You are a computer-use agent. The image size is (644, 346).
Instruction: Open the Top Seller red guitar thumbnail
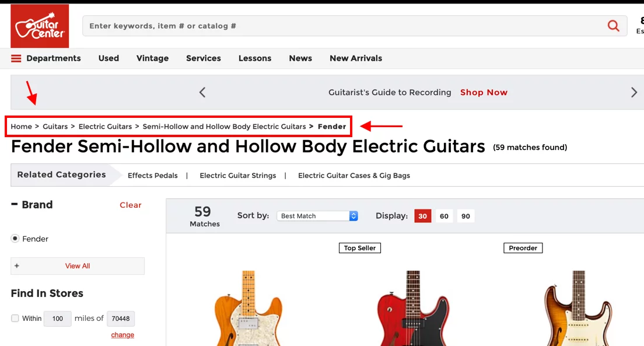(x=413, y=308)
